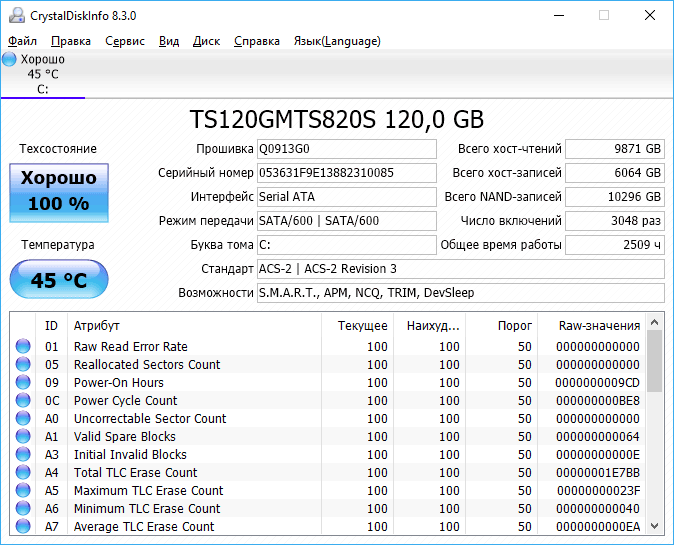Click the Стандарт field ACS-2 Revision 3
Image resolution: width=674 pixels, height=545 pixels.
coord(461,269)
